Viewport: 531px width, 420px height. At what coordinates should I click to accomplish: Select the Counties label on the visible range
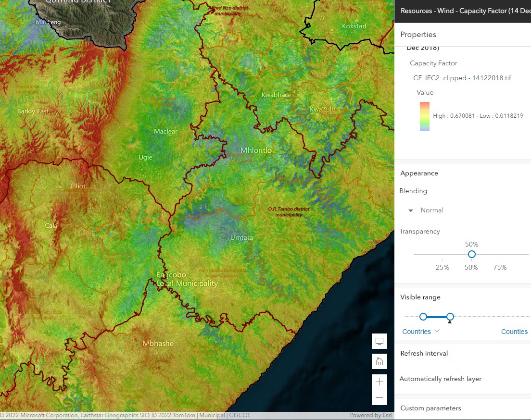[x=514, y=331]
